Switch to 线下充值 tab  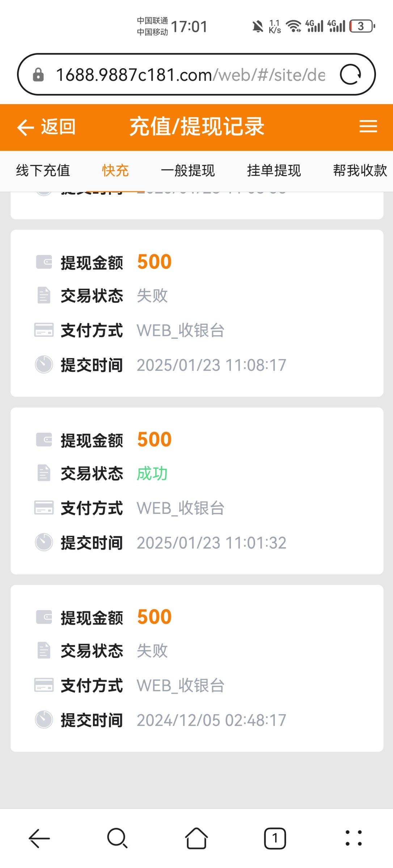(43, 170)
